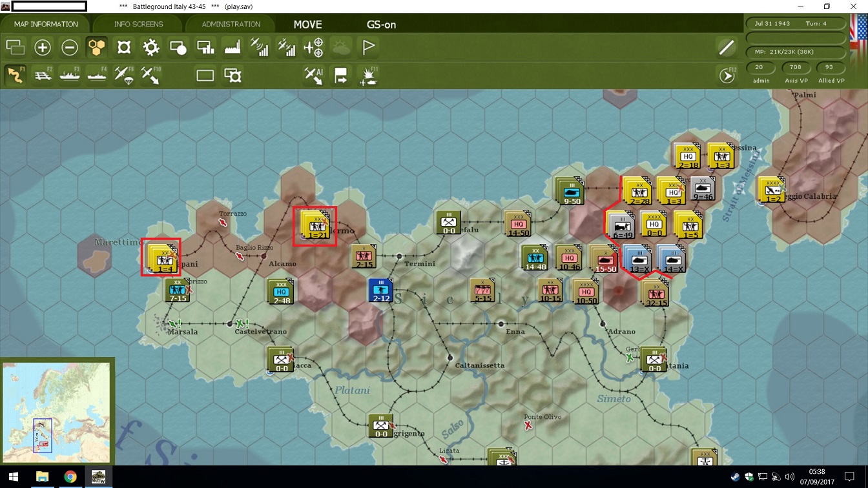The height and width of the screenshot is (488, 868).
Task: Select the 7-15 unit near Marsala
Action: pyautogui.click(x=178, y=290)
